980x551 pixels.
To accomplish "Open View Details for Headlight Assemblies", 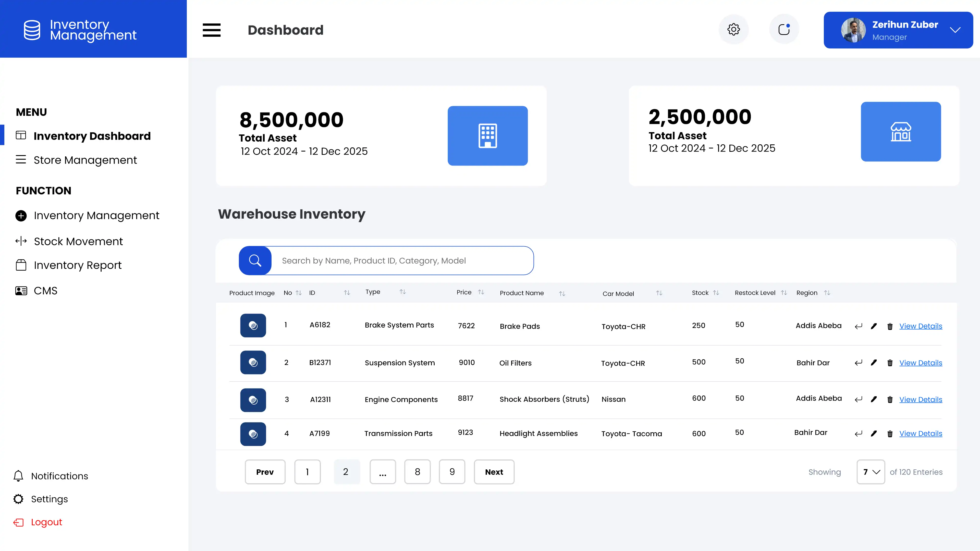I will point(920,433).
